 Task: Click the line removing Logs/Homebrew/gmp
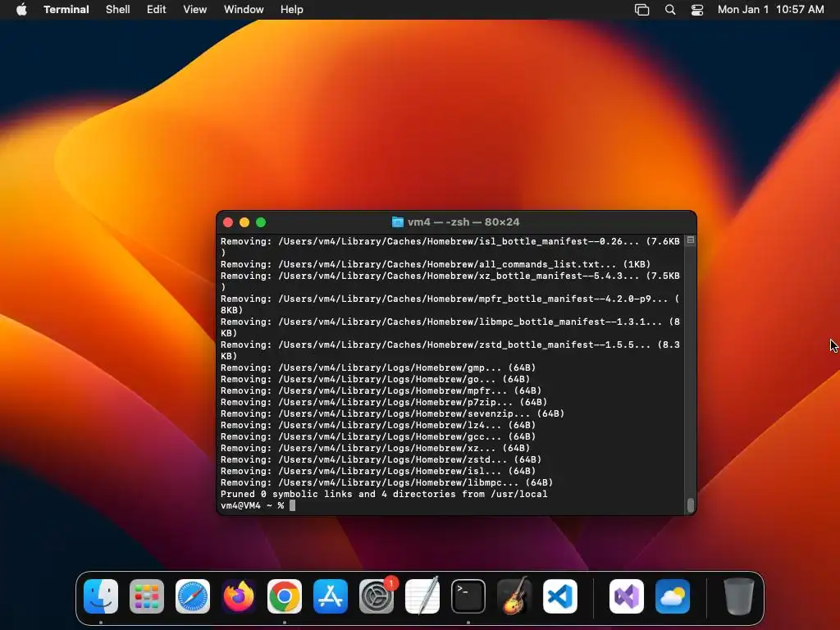point(378,367)
